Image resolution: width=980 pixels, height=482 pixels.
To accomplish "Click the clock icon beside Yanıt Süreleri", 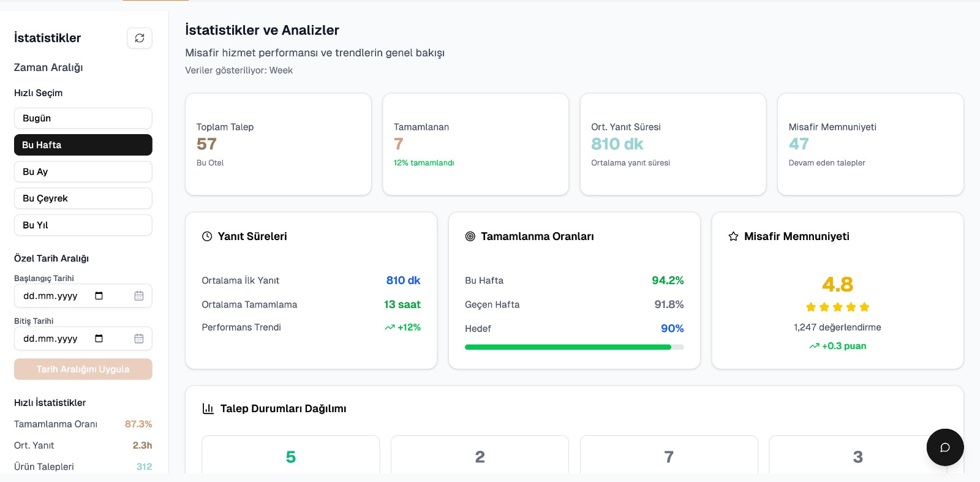I will click(207, 236).
